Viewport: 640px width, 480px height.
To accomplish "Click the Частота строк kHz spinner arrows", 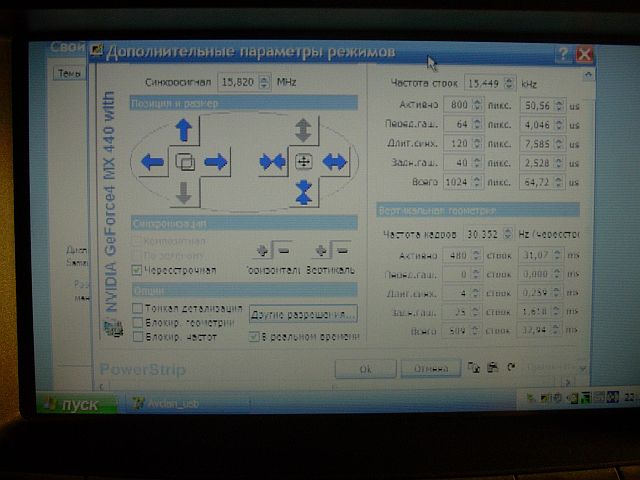I will click(510, 83).
